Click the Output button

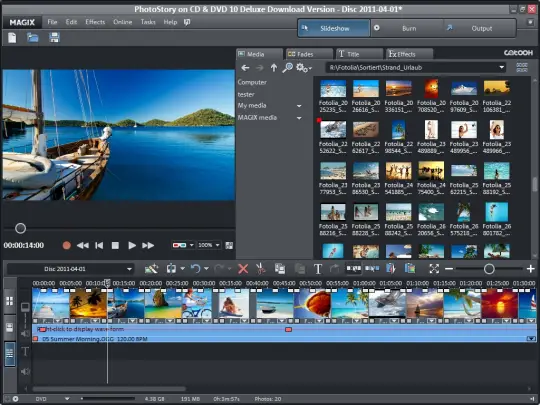tap(480, 28)
